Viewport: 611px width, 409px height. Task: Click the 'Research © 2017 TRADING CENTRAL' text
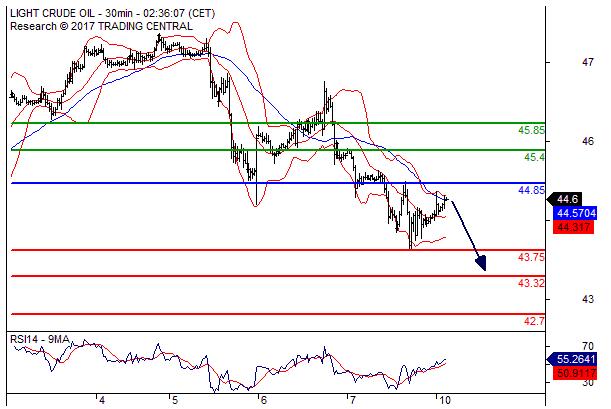[x=101, y=26]
